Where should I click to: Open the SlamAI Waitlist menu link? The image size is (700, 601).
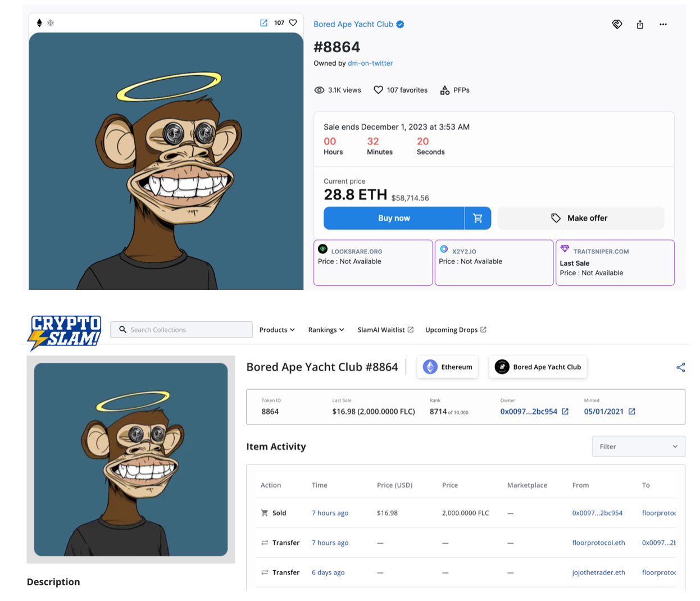pos(385,330)
